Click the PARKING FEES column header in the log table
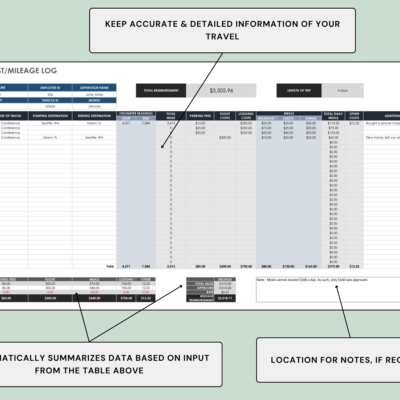This screenshot has width=400, height=400. coord(200,116)
